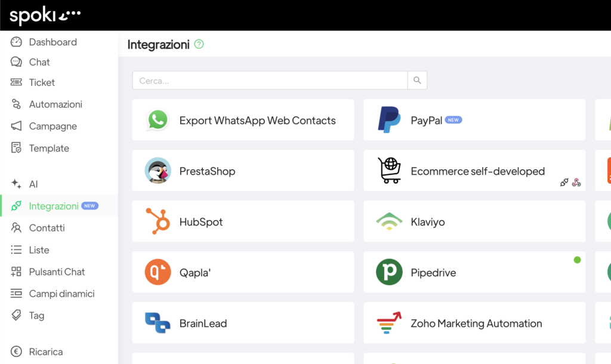The height and width of the screenshot is (364, 611).
Task: Open the Qapla' integration card
Action: point(243,272)
